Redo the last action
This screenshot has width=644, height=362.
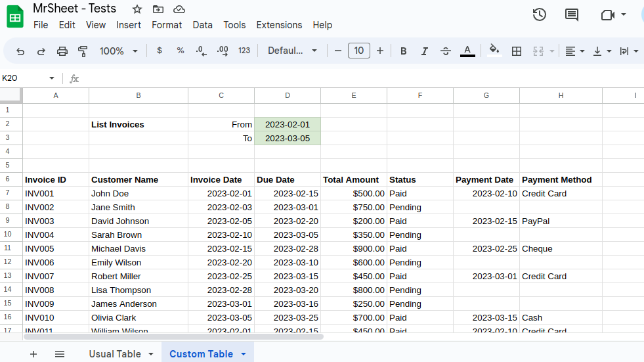tap(41, 51)
